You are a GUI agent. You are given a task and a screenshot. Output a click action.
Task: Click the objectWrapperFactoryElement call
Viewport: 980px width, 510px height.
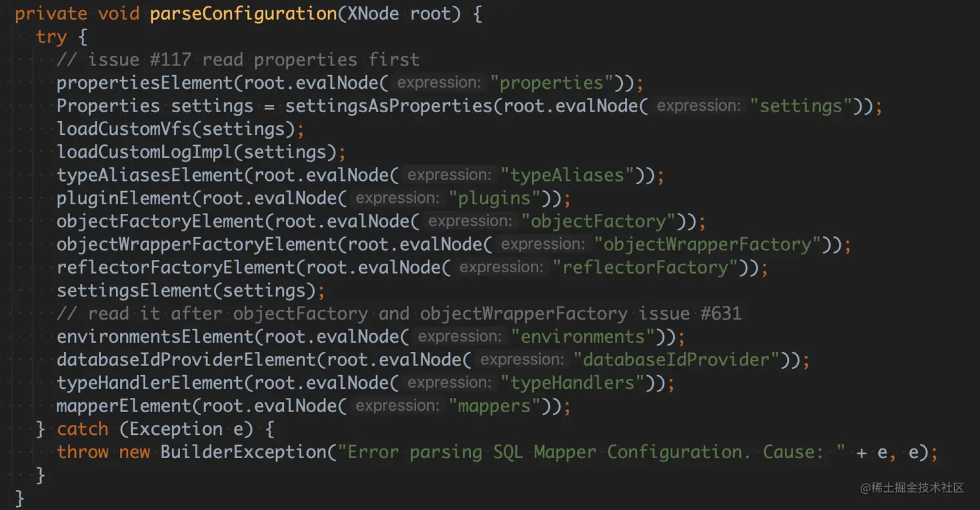(x=196, y=244)
